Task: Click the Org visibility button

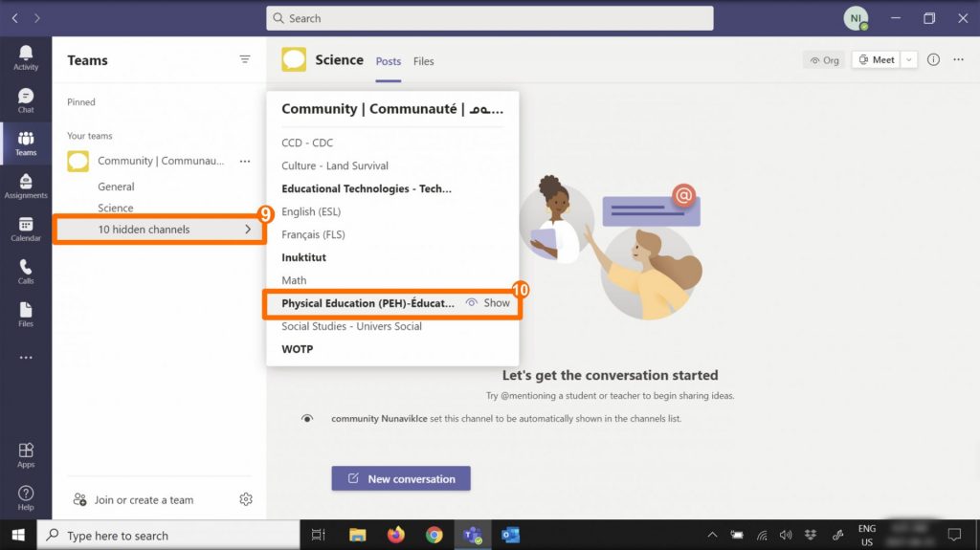Action: click(x=824, y=60)
